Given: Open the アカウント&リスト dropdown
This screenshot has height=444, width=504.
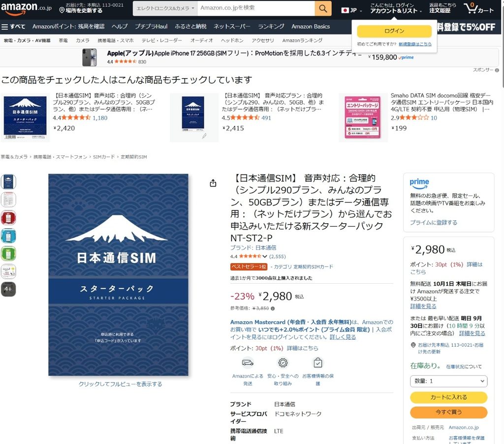Looking at the screenshot, I should click(x=395, y=8).
